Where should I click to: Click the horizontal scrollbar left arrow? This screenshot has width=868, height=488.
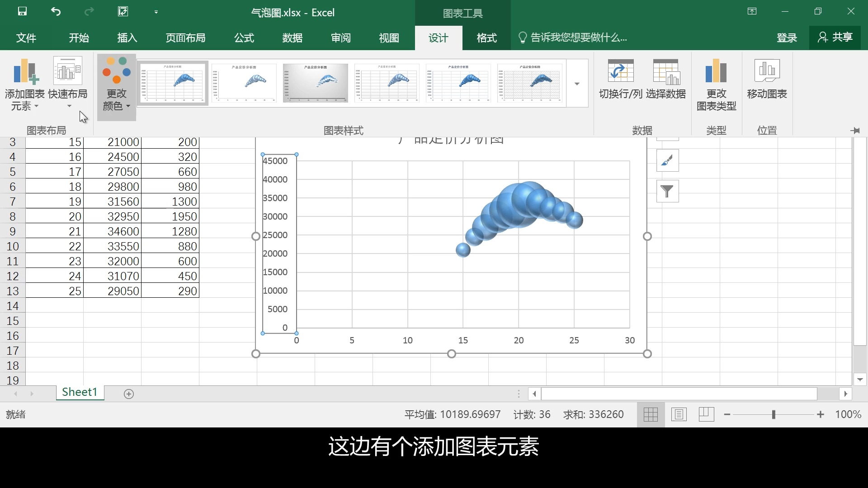coord(534,394)
